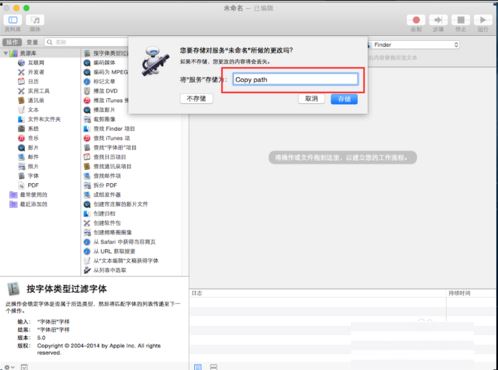The image size is (498, 370).
Task: Select the Play iTunes playlist action
Action: [x=111, y=100]
